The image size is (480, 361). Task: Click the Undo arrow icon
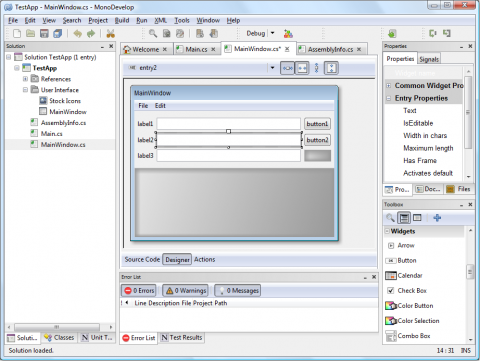[78, 33]
